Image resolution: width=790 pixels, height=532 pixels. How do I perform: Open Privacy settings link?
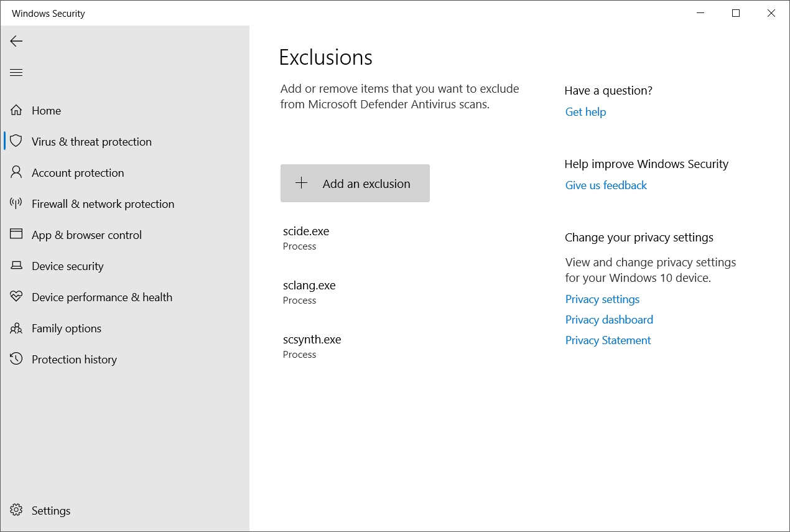602,299
